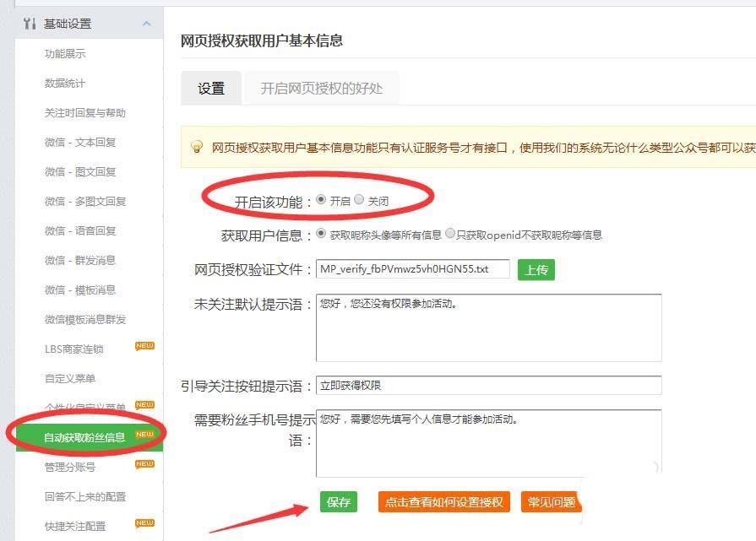Click the 网页授权验证文件 filename input field
Image resolution: width=756 pixels, height=541 pixels.
pos(411,270)
